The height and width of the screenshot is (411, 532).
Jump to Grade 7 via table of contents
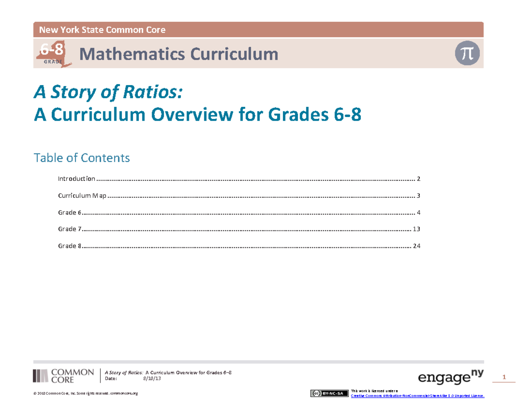(x=69, y=229)
